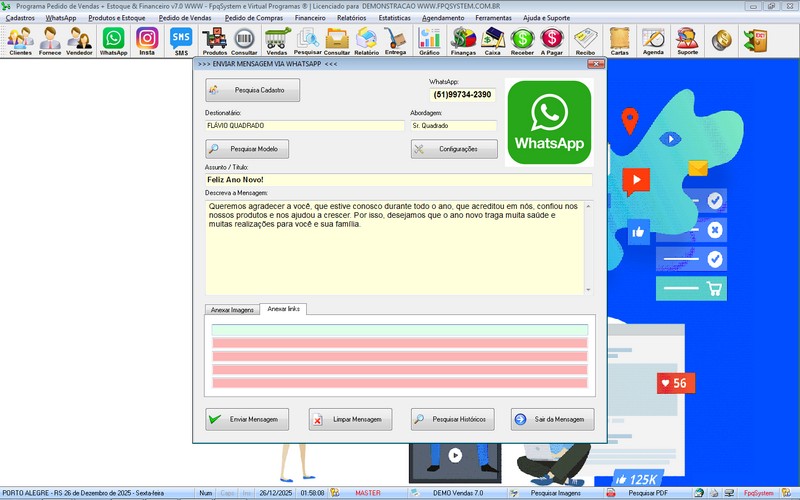The width and height of the screenshot is (800, 500).
Task: Open the Fornece suppliers icon
Action: pos(49,41)
